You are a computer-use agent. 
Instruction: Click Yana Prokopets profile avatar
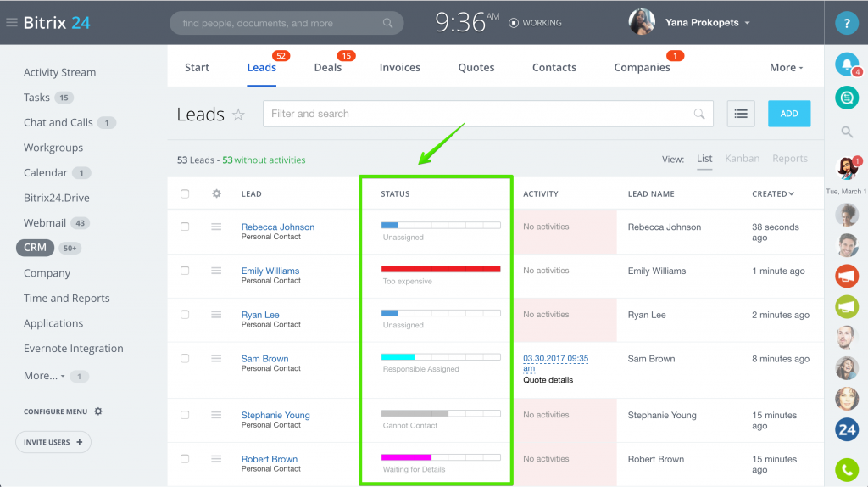(x=642, y=22)
